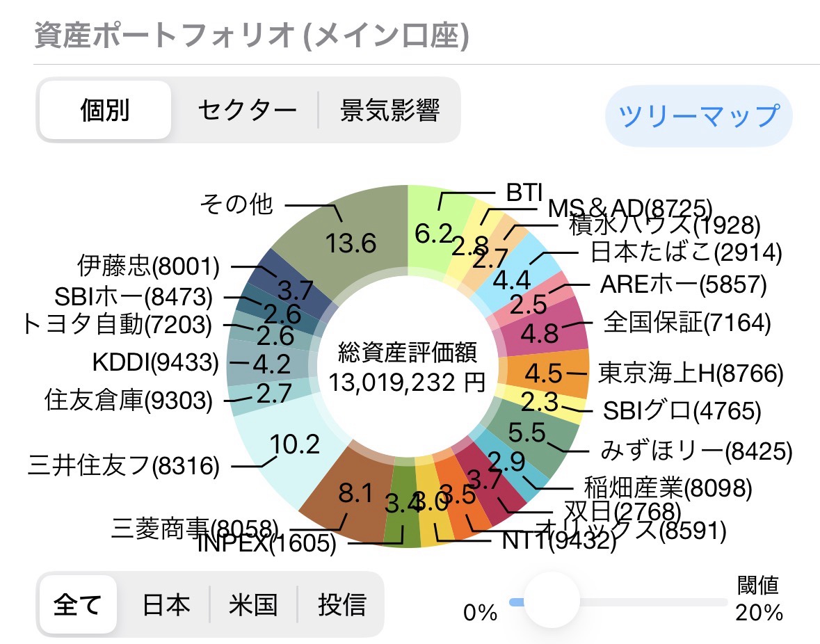Filter holdings by 米国
820x644 pixels.
pyautogui.click(x=253, y=604)
